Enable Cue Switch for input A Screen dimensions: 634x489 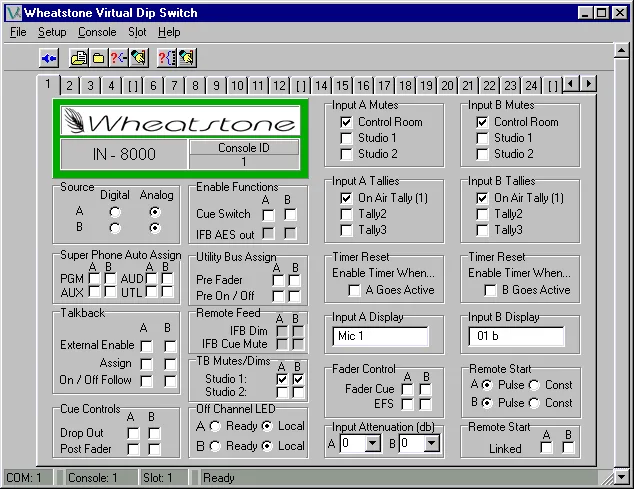pos(268,215)
